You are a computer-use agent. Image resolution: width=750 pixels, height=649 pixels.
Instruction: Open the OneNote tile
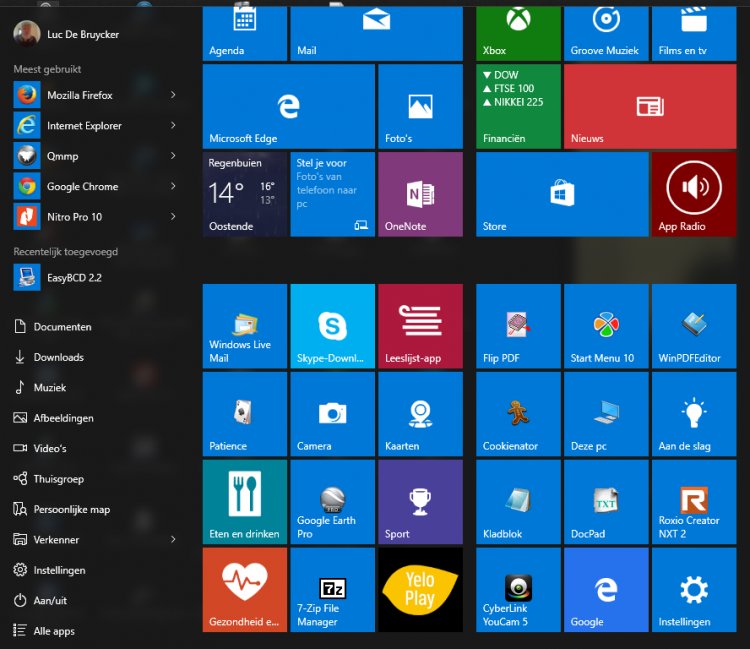420,194
